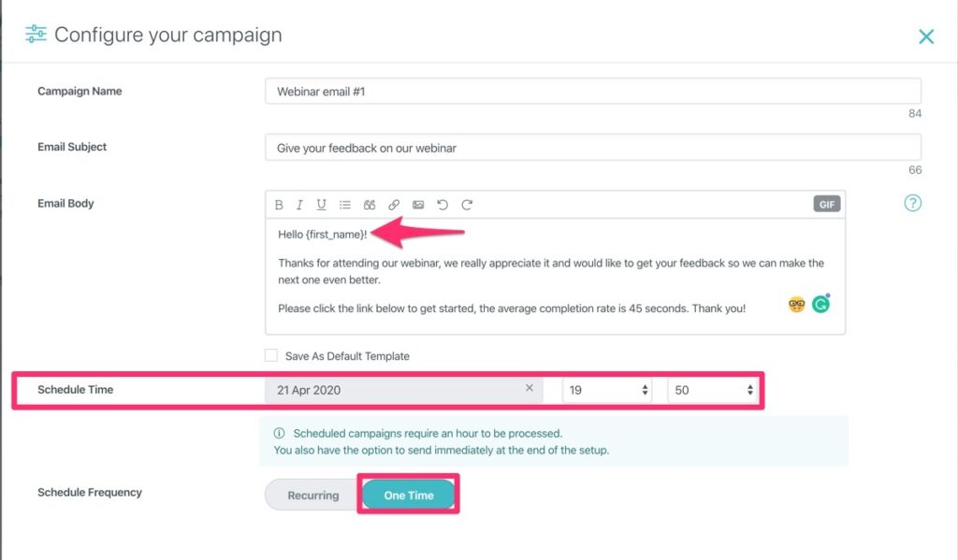Click the Campaign Name input field
This screenshot has height=560, width=958.
pyautogui.click(x=592, y=91)
